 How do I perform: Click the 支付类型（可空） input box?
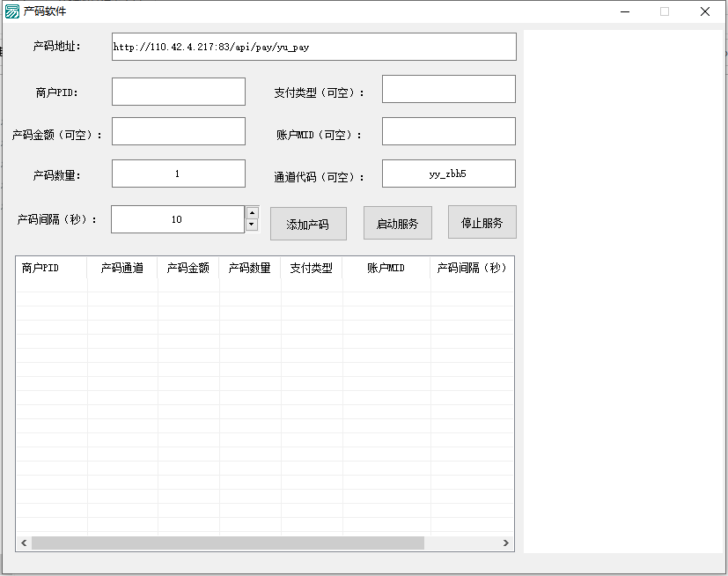(x=448, y=88)
